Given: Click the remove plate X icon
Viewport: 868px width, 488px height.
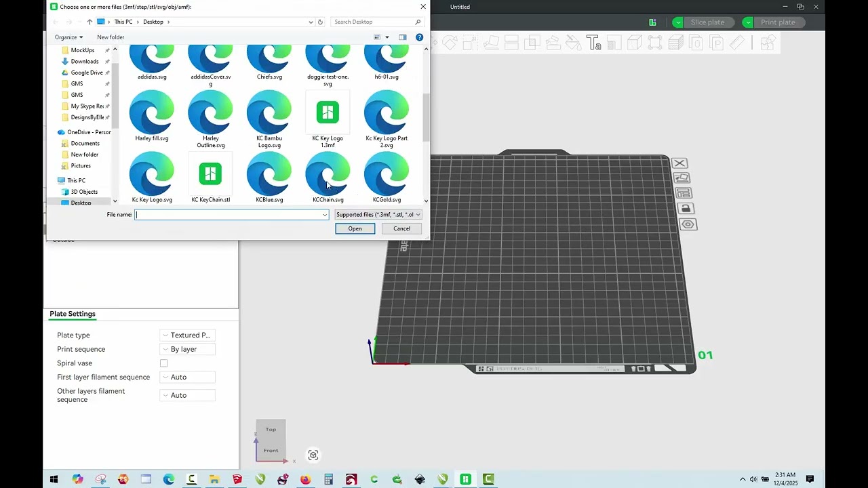Looking at the screenshot, I should pos(679,163).
